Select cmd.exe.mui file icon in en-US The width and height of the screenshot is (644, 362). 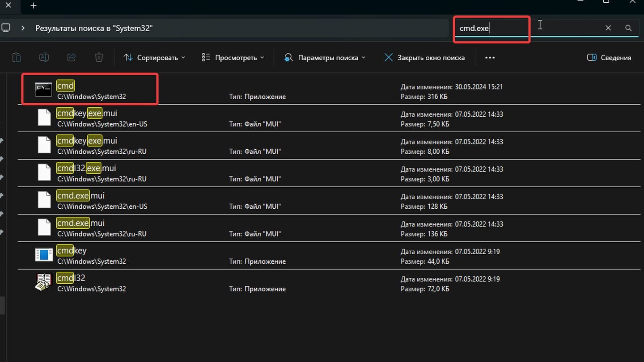click(44, 200)
